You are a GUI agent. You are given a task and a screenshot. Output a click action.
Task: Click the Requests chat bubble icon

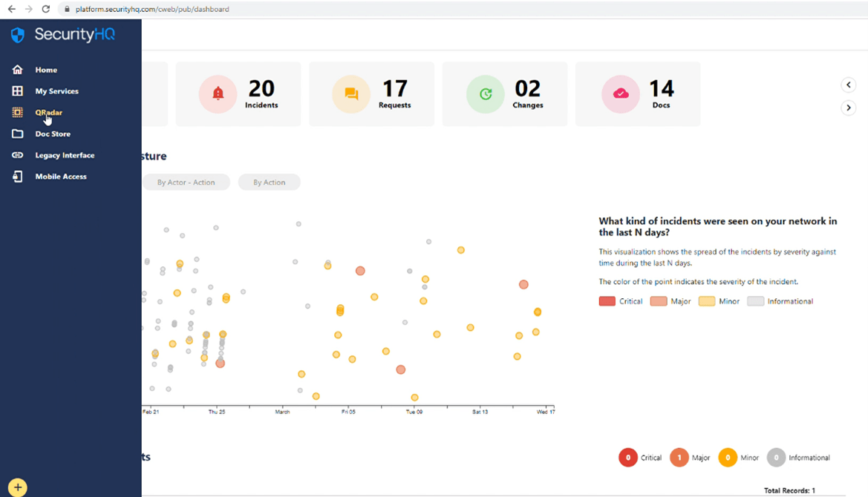(351, 94)
